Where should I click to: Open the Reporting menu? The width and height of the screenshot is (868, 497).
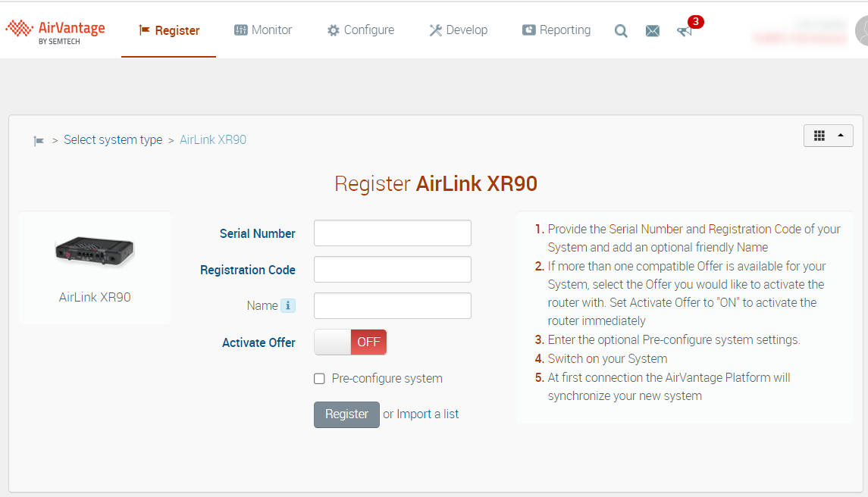coord(556,30)
